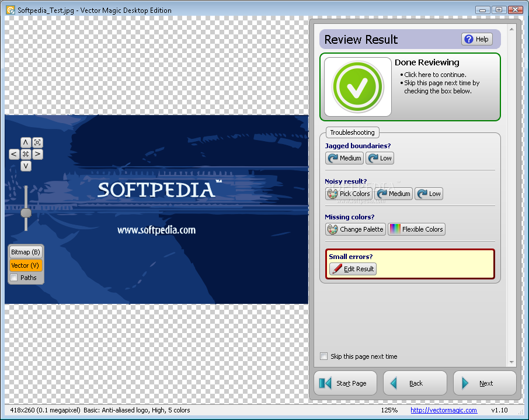Click the v1.10 version text

click(x=499, y=410)
